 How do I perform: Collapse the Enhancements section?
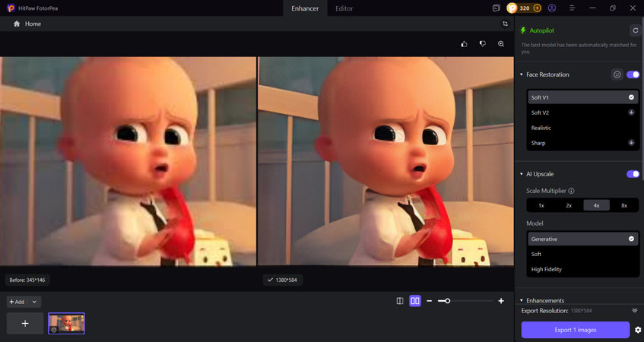pos(521,300)
